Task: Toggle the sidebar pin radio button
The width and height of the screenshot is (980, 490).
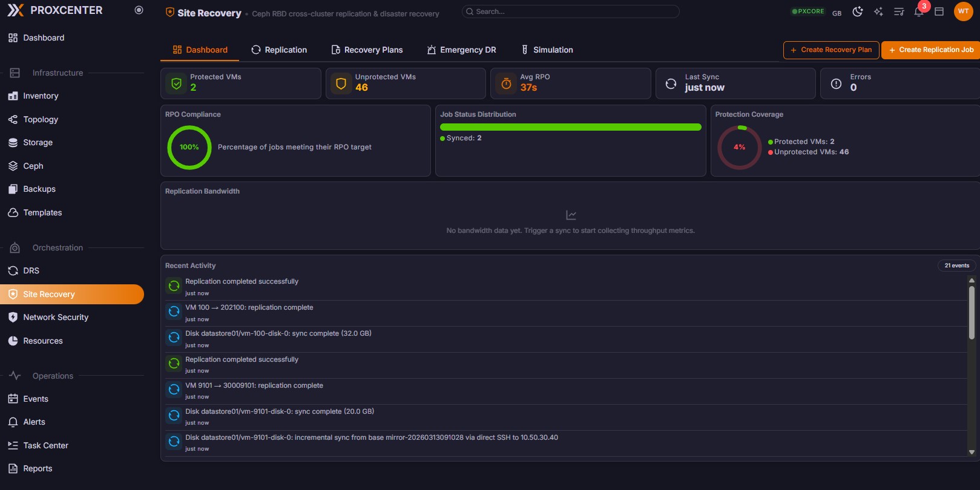Action: (x=139, y=10)
